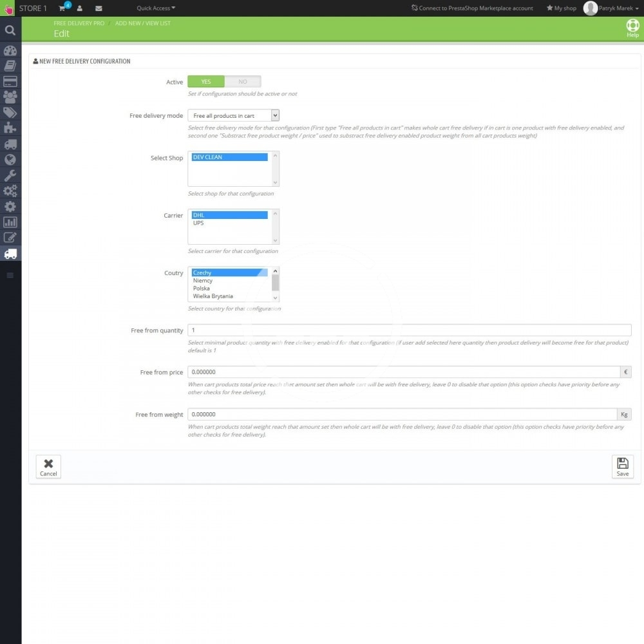Open the Dashboard speedometer icon in sidebar
Image resolution: width=644 pixels, height=644 pixels.
pyautogui.click(x=10, y=50)
